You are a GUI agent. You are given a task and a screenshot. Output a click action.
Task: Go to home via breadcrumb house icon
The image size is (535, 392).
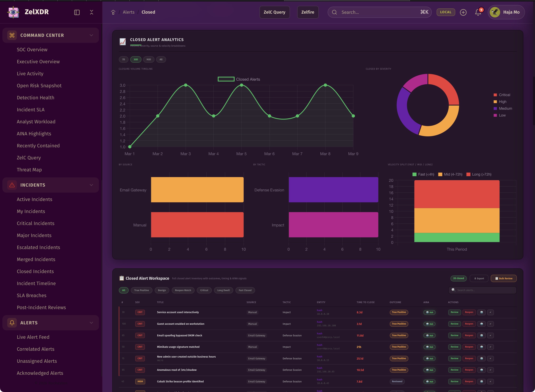(x=113, y=12)
